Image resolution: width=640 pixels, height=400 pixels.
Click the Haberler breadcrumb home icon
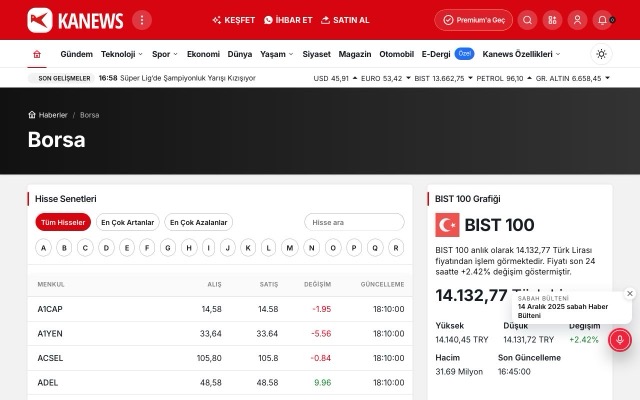32,115
